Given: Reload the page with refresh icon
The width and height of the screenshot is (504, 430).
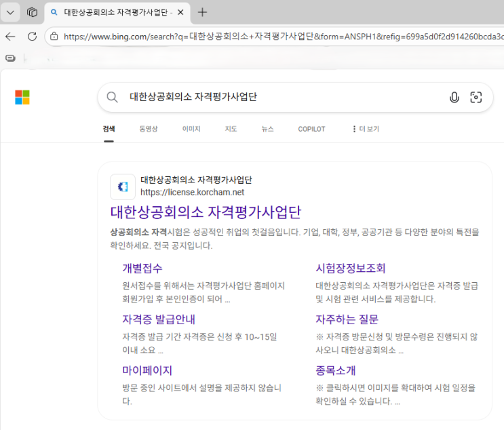Looking at the screenshot, I should click(x=32, y=37).
